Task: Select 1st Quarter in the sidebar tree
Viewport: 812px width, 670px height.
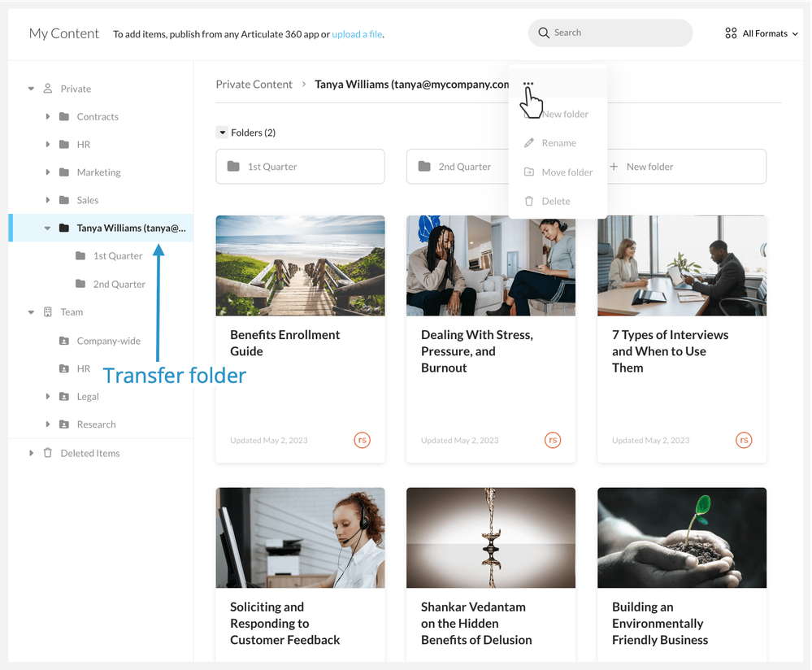Action: 118,256
